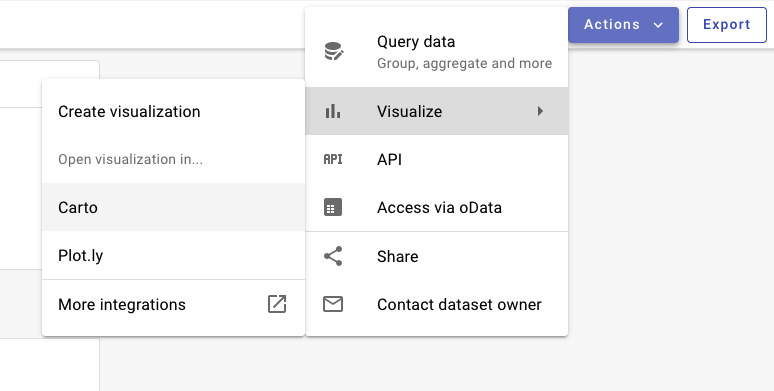774x391 pixels.
Task: Click the oData table icon
Action: point(333,207)
